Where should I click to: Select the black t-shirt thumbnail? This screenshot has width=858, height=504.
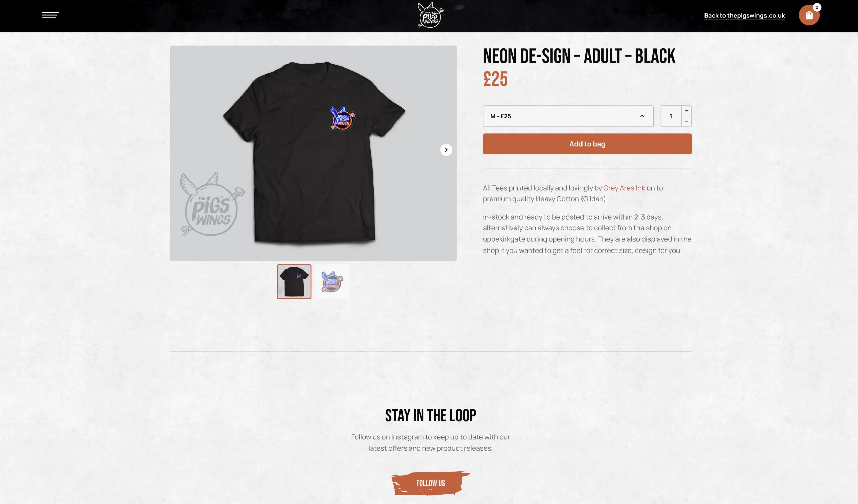point(294,282)
